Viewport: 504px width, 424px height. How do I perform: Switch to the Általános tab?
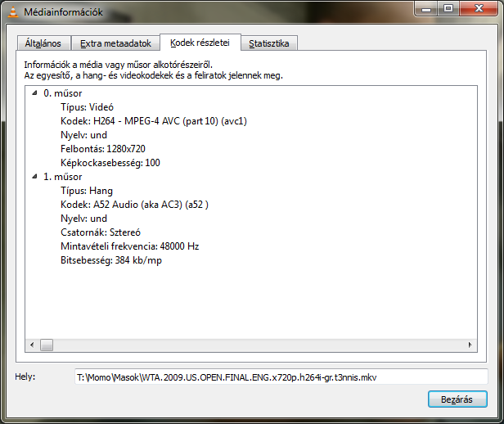pyautogui.click(x=43, y=43)
